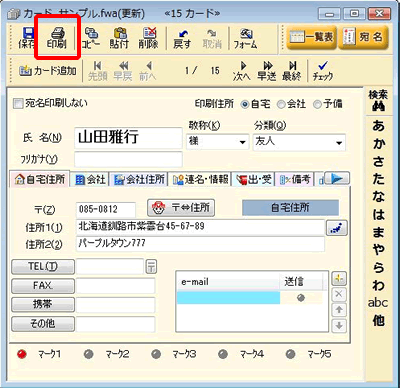The width and height of the screenshot is (400, 388).
Task: Open map icon beside 住所1 field
Action: (x=337, y=228)
